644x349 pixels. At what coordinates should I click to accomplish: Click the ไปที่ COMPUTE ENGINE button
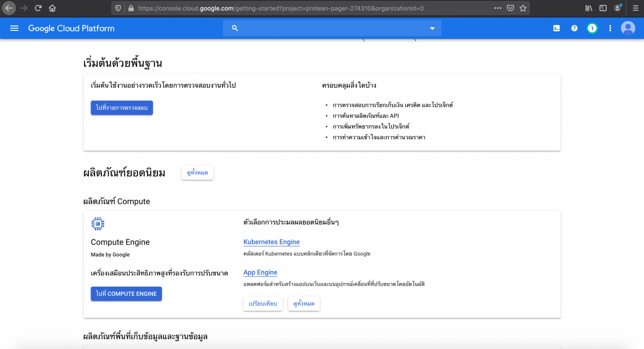(x=126, y=294)
